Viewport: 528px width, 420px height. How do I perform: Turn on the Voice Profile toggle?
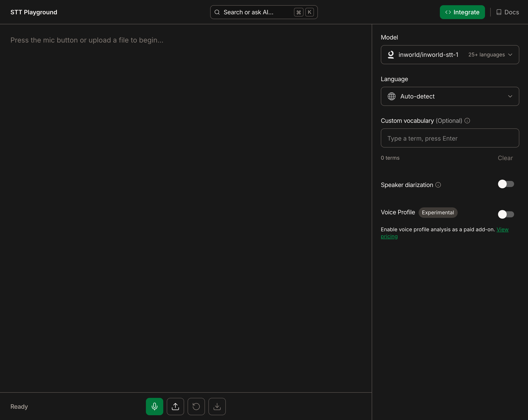tap(506, 214)
